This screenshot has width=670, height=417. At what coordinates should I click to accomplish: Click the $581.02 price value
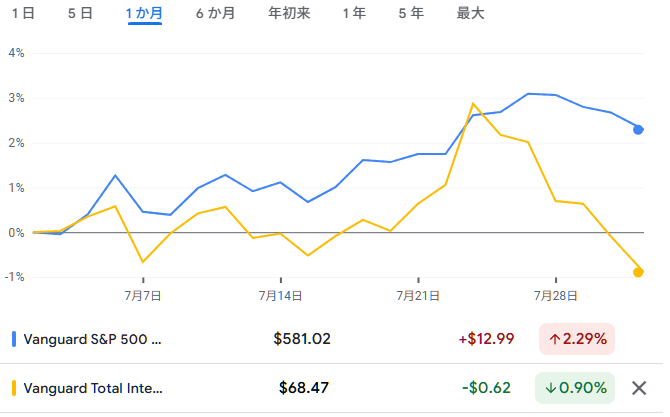tap(302, 339)
